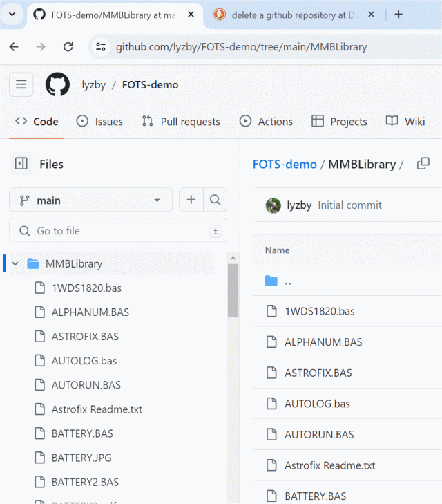Click the Go to file search field
This screenshot has height=504, width=442.
117,231
